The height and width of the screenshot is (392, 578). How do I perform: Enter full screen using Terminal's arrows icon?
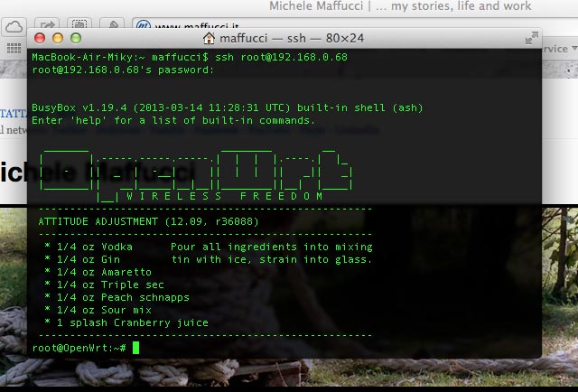point(531,39)
